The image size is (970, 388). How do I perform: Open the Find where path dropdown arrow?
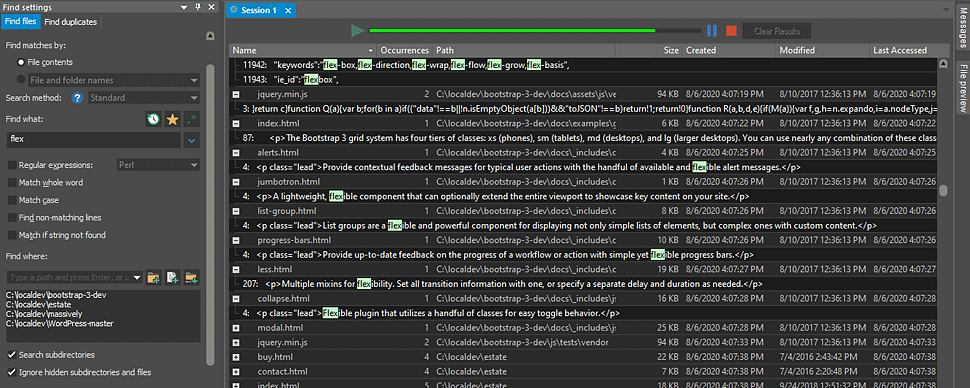click(x=137, y=278)
